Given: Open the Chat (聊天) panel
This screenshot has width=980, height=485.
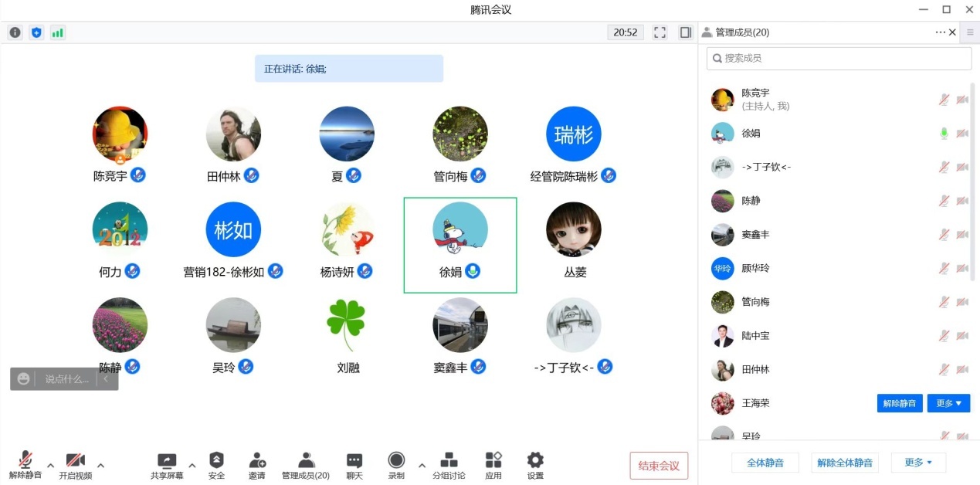Looking at the screenshot, I should [354, 466].
